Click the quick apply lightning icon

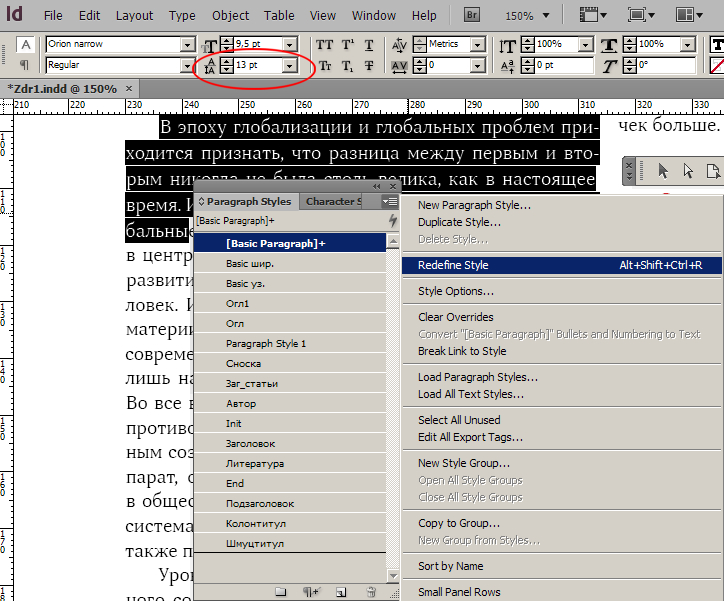tap(392, 221)
